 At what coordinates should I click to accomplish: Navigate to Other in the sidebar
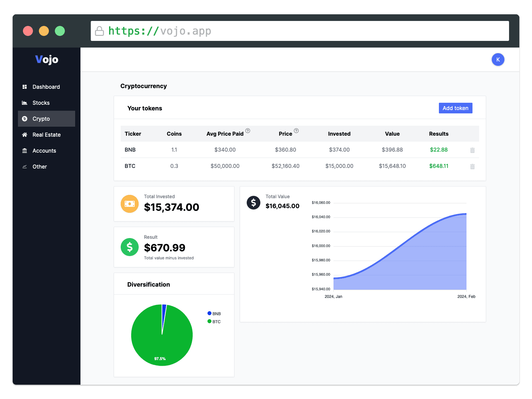pos(40,167)
